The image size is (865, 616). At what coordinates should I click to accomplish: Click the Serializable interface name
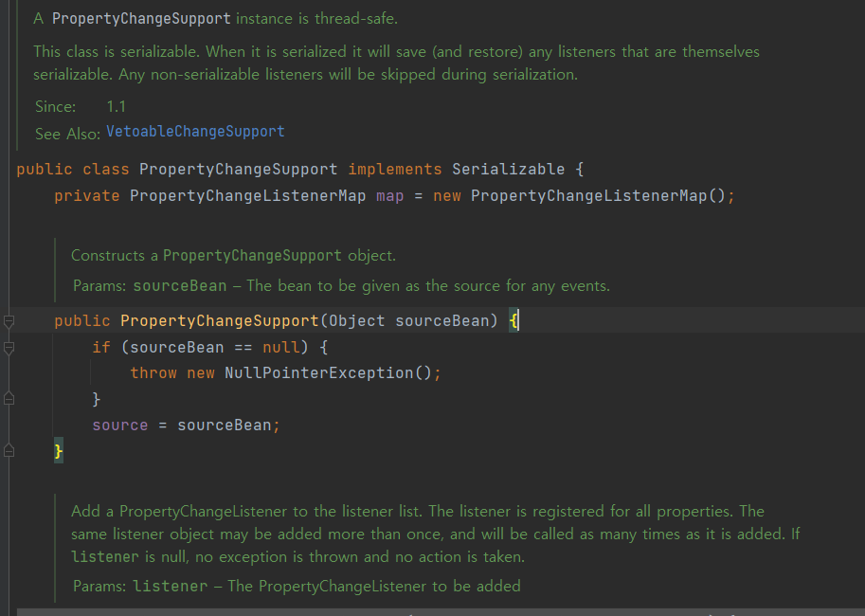[508, 169]
